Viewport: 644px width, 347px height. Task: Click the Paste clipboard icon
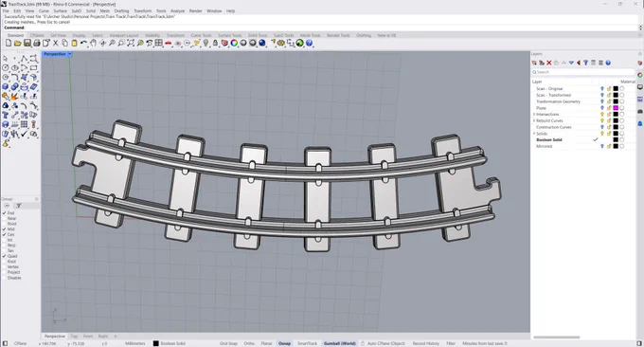[x=74, y=43]
